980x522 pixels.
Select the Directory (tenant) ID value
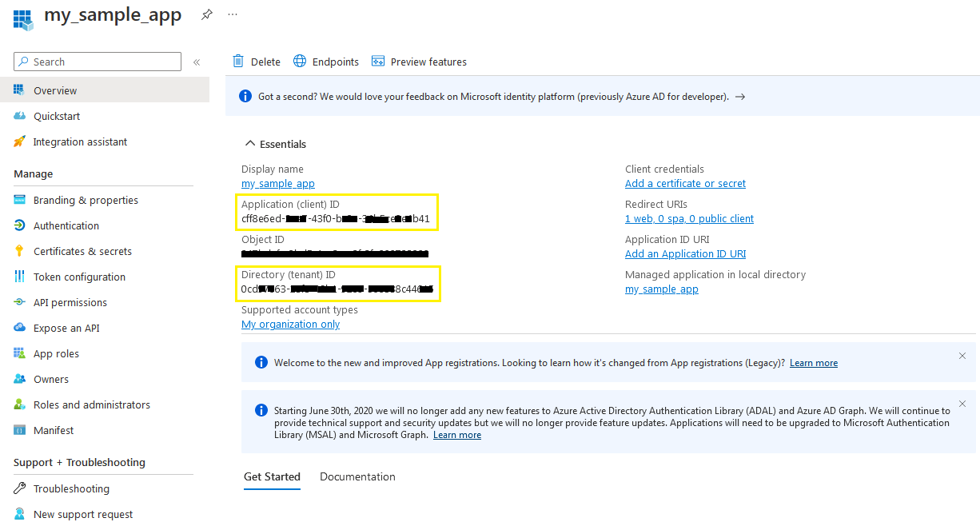click(337, 288)
